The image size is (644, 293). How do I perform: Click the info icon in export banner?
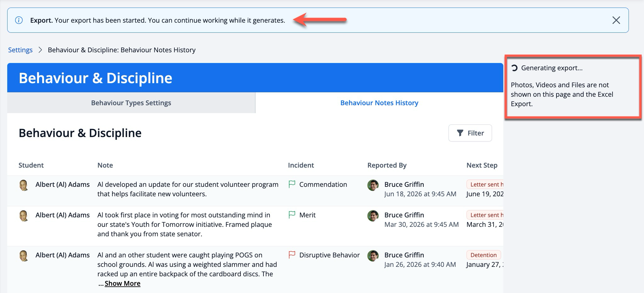point(19,20)
